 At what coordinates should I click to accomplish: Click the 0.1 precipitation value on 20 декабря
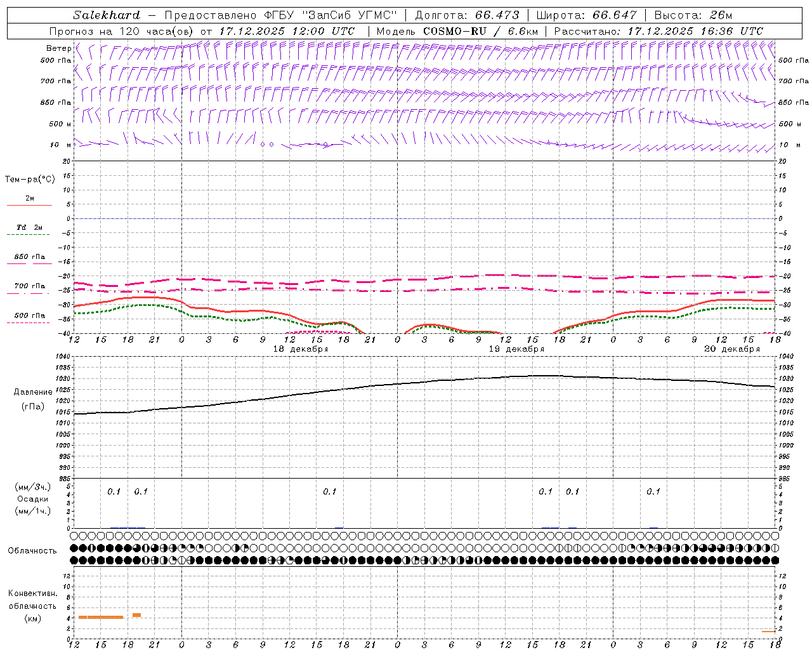(x=653, y=491)
